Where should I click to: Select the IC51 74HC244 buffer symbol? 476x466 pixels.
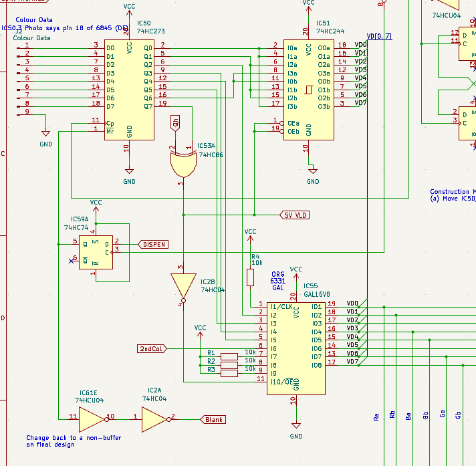pyautogui.click(x=309, y=90)
